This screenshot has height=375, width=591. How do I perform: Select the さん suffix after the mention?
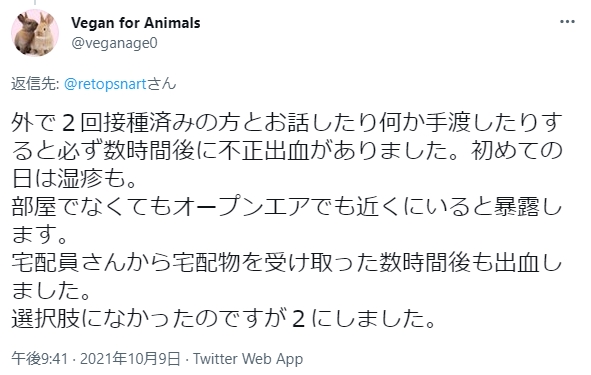[162, 84]
